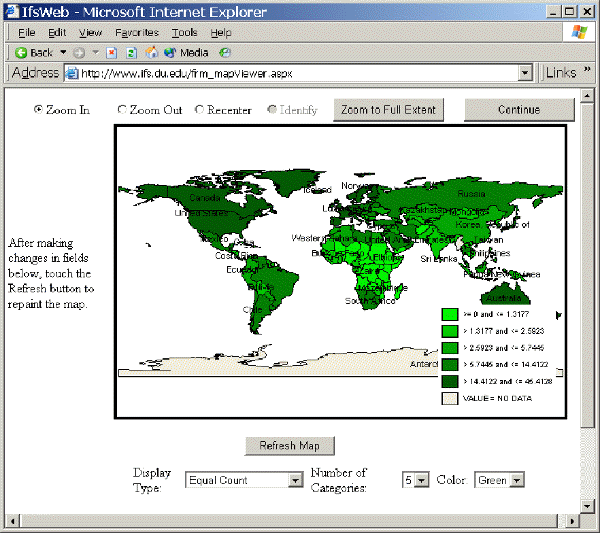Open the address bar dropdown
This screenshot has width=600, height=533.
pos(525,73)
